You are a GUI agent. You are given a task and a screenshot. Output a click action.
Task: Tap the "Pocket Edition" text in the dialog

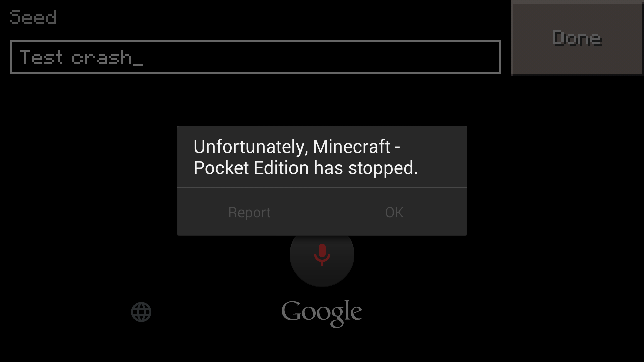251,168
